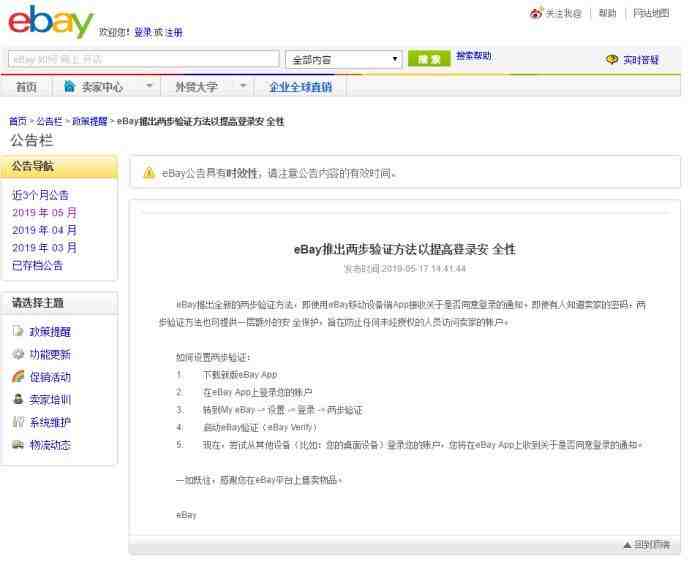Click the 注册 register link
This screenshot has width=692, height=565.
click(174, 32)
